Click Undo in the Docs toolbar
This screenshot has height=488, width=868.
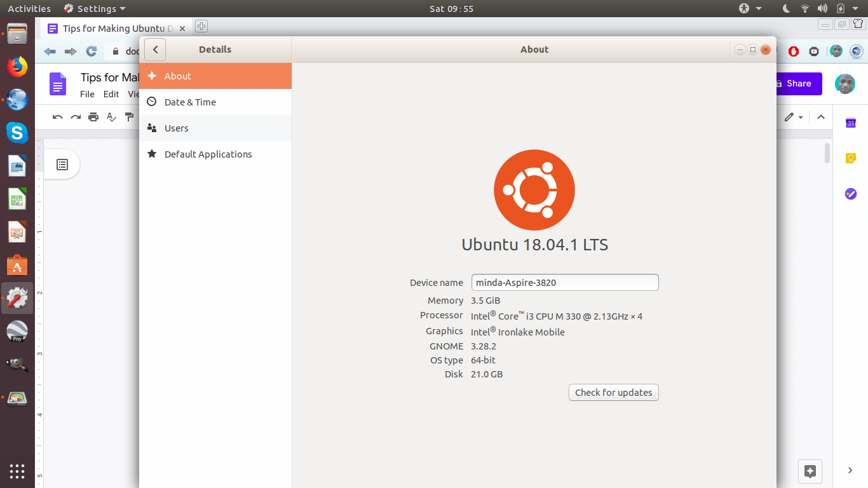click(58, 117)
